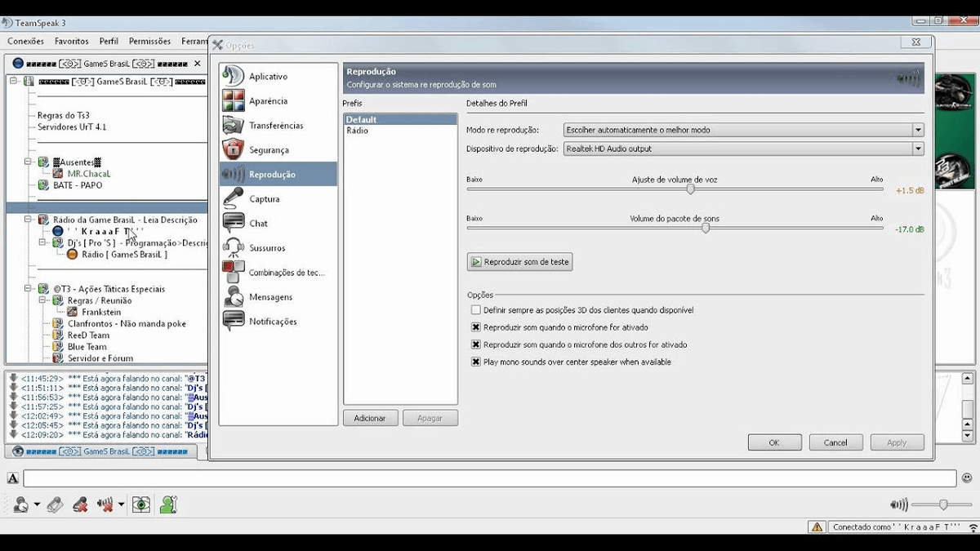Mute speakers using the toolbar icon
The height and width of the screenshot is (551, 980).
tap(106, 504)
